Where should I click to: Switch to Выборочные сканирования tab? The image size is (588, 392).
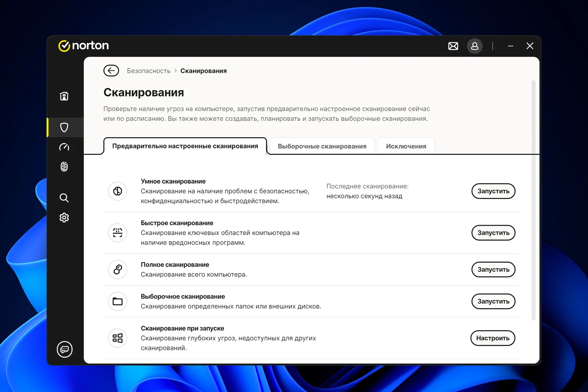pyautogui.click(x=322, y=146)
